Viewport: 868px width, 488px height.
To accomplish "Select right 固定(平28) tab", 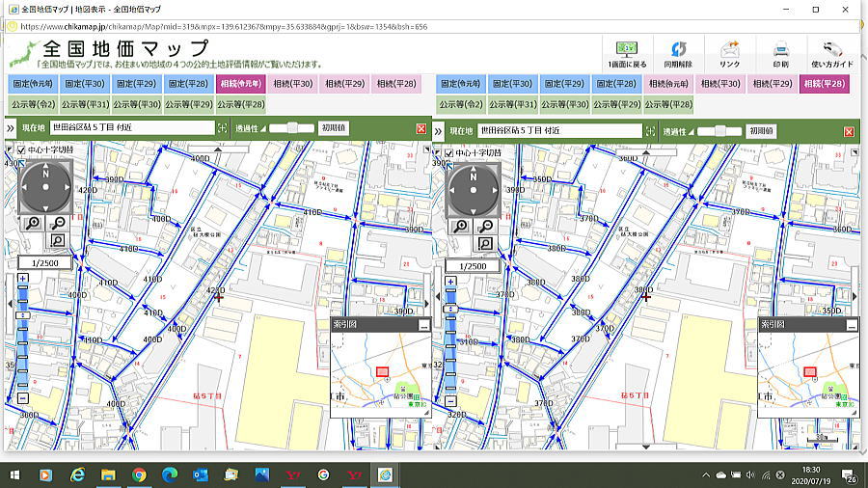I will 616,84.
